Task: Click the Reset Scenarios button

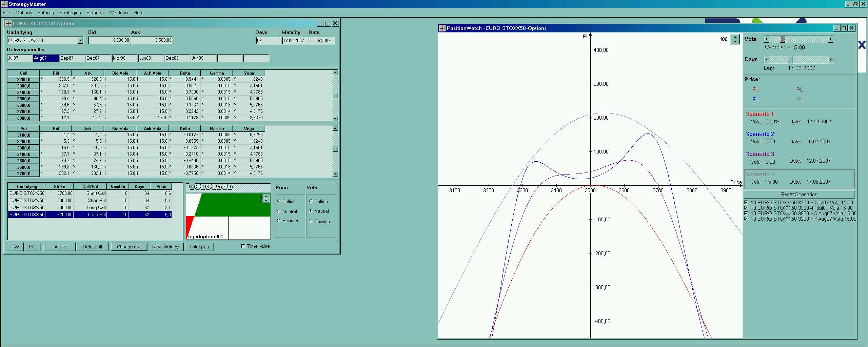Action: 798,195
